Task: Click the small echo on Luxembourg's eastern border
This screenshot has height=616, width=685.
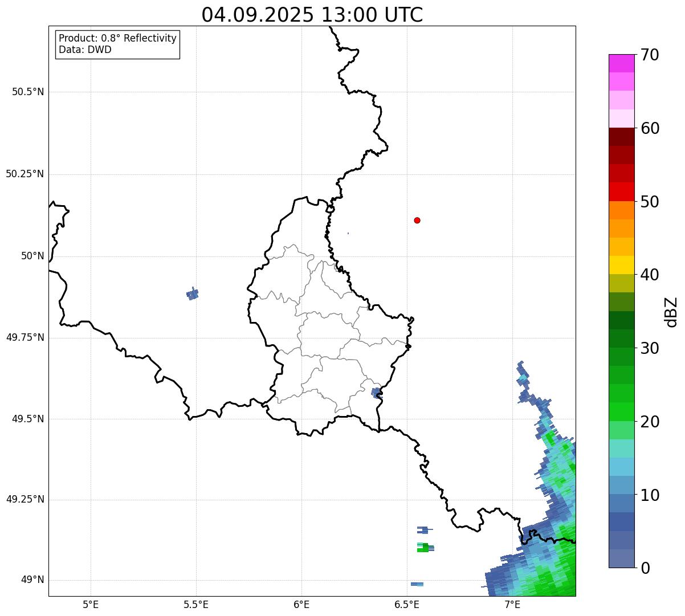Action: coord(376,392)
